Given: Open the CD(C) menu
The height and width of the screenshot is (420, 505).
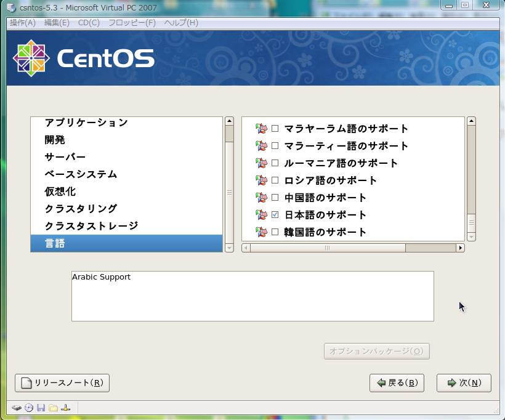Looking at the screenshot, I should pos(89,23).
